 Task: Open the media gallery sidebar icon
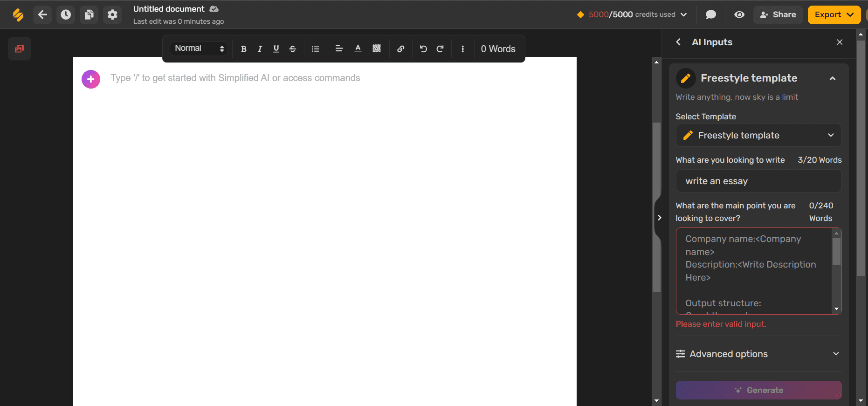20,48
